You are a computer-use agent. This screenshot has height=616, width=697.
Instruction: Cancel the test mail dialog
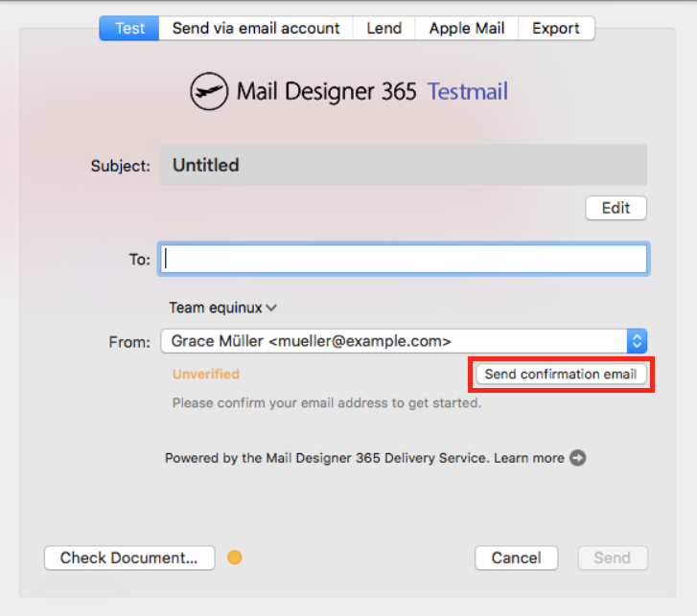pyautogui.click(x=516, y=558)
